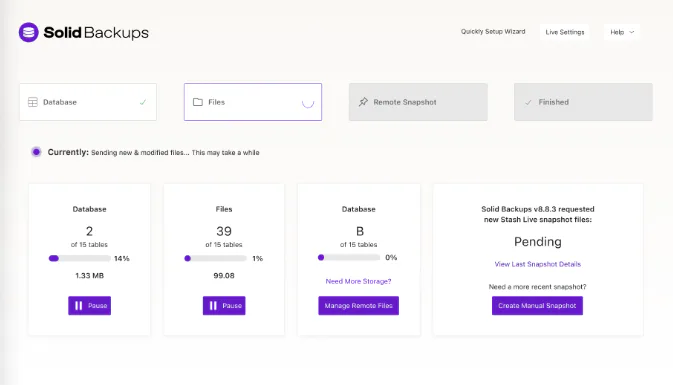This screenshot has height=385, width=673.
Task: Click 'Sending new & modified files...' status text
Action: point(175,153)
